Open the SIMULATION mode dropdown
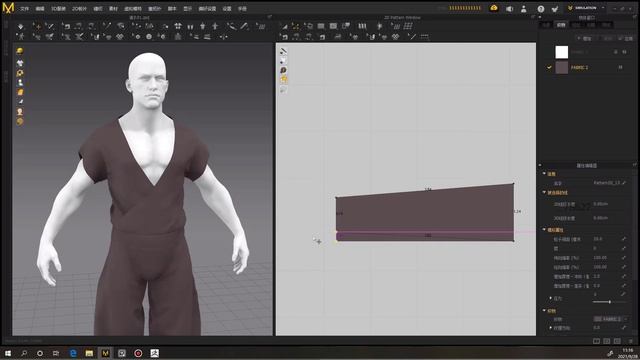 click(x=586, y=8)
